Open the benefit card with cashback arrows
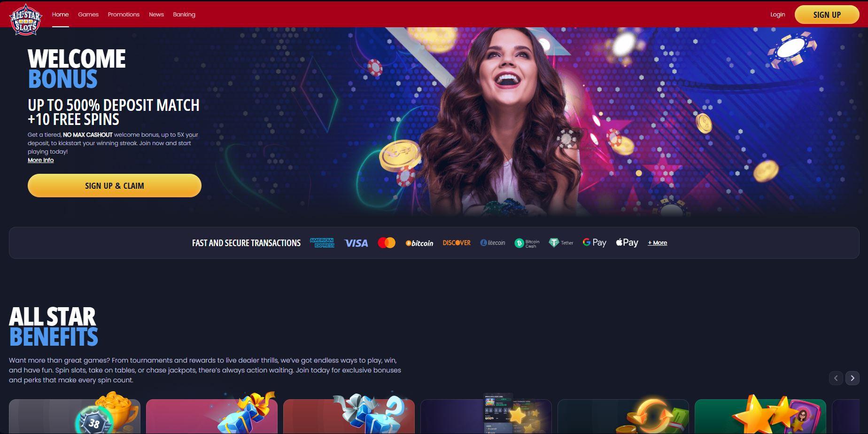This screenshot has height=434, width=868. (x=623, y=416)
